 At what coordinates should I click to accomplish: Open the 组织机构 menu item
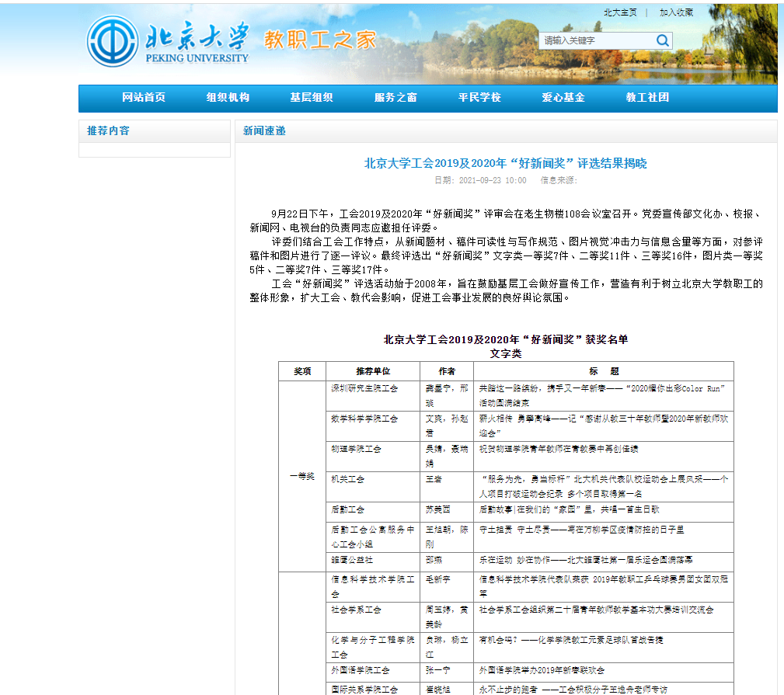pyautogui.click(x=228, y=98)
